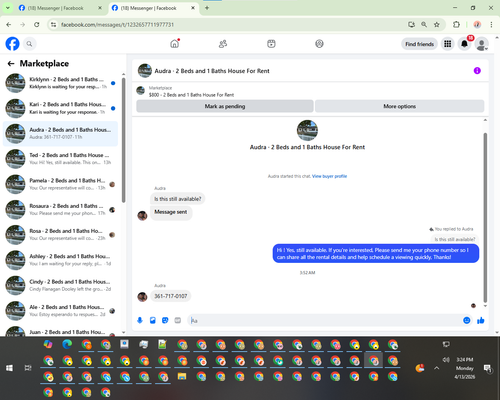Open the Reels video icon in navigation
Viewport: 500px width, 400px height.
point(271,44)
